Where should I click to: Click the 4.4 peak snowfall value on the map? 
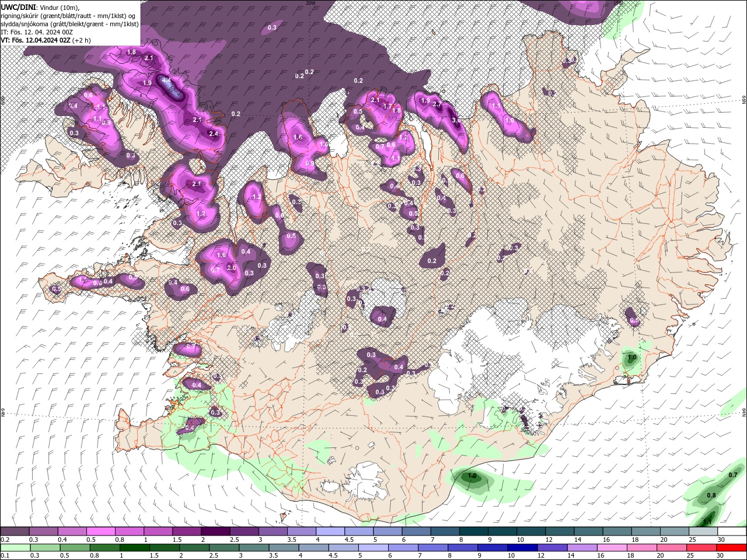pyautogui.click(x=166, y=80)
